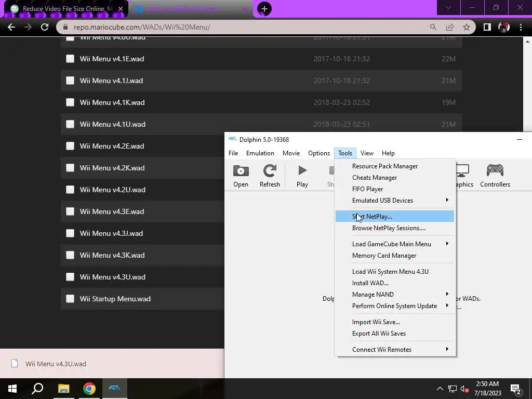Open the Help menu in Dolphin
The height and width of the screenshot is (399, 532).
[x=388, y=153]
